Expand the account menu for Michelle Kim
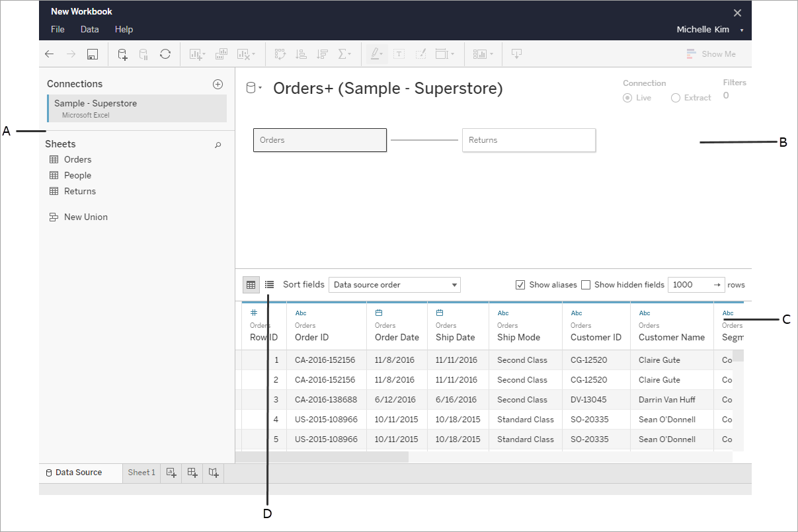798x532 pixels. 741,29
